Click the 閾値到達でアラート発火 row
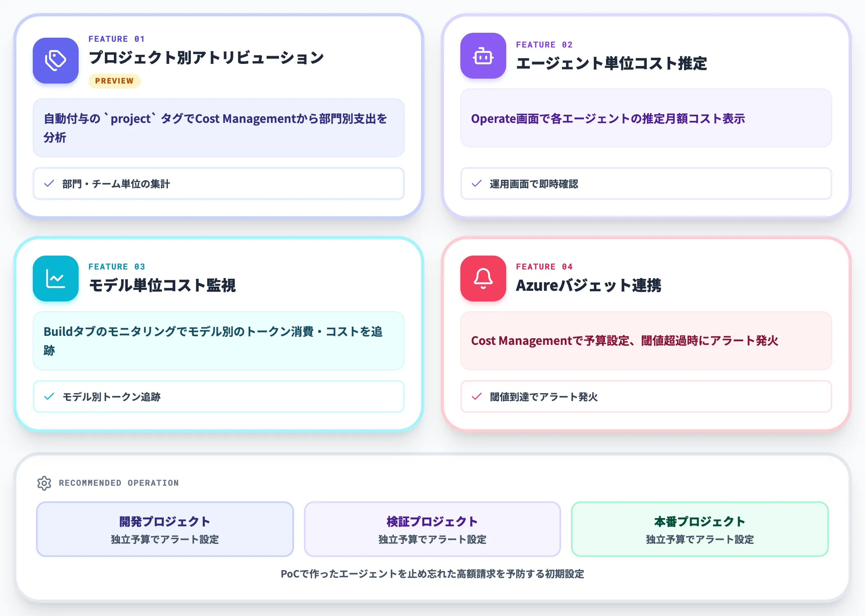Image resolution: width=865 pixels, height=616 pixels. pos(646,396)
